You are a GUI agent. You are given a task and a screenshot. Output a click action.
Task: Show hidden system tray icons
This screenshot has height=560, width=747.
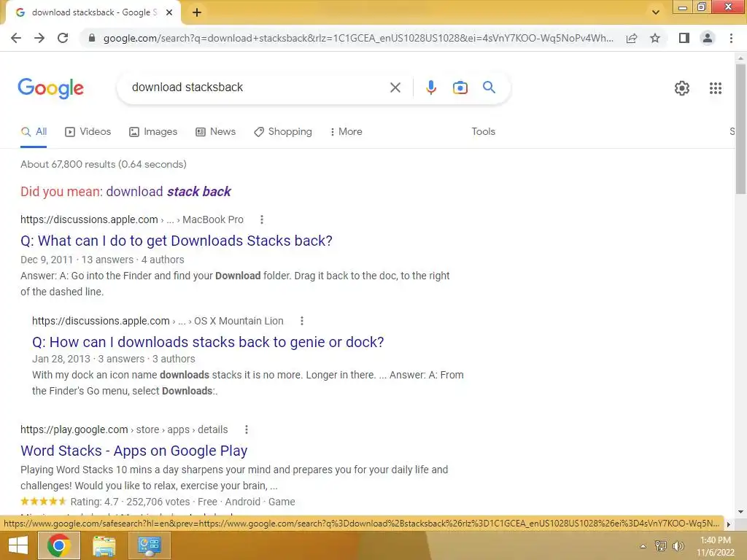click(x=643, y=546)
